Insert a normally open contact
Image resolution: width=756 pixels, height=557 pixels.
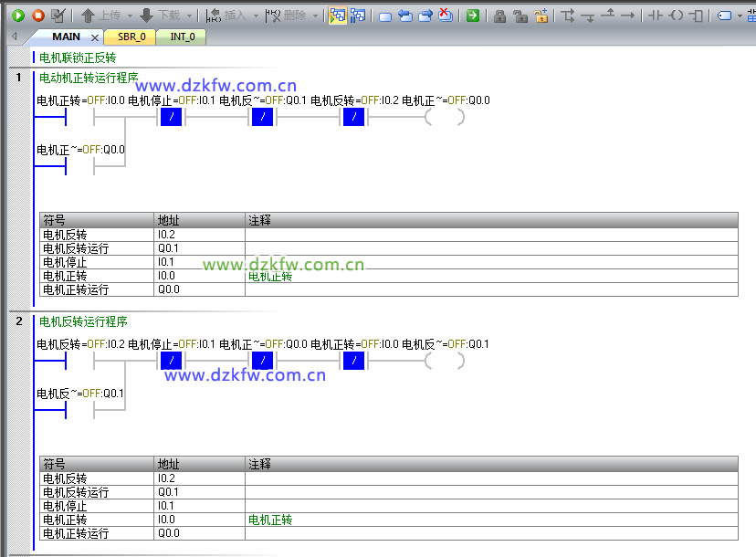click(x=655, y=16)
